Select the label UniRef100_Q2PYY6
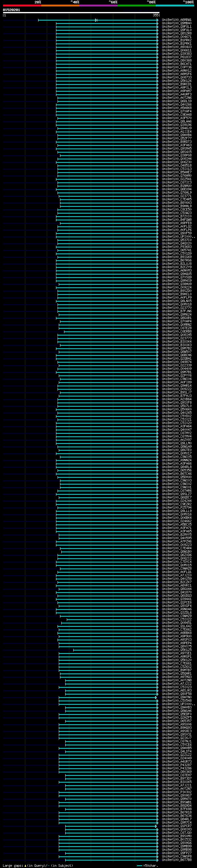This screenshot has height=868, width=197. pos(176,375)
